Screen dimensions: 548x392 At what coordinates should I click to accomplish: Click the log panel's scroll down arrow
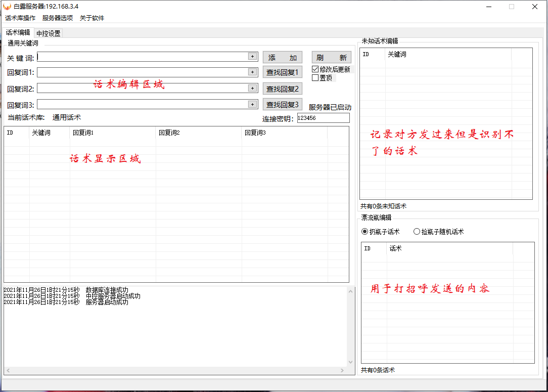pos(351,362)
